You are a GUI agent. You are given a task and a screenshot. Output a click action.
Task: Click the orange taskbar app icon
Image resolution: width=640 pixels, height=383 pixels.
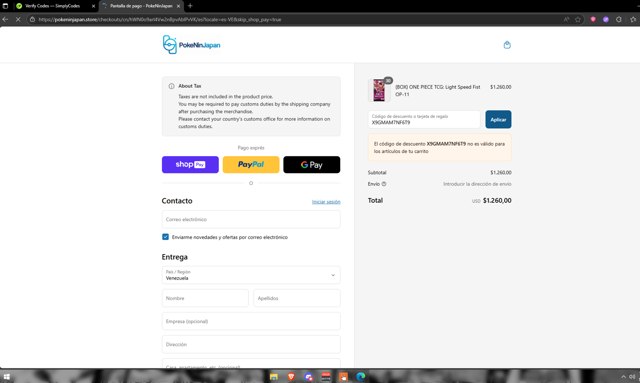(x=343, y=376)
